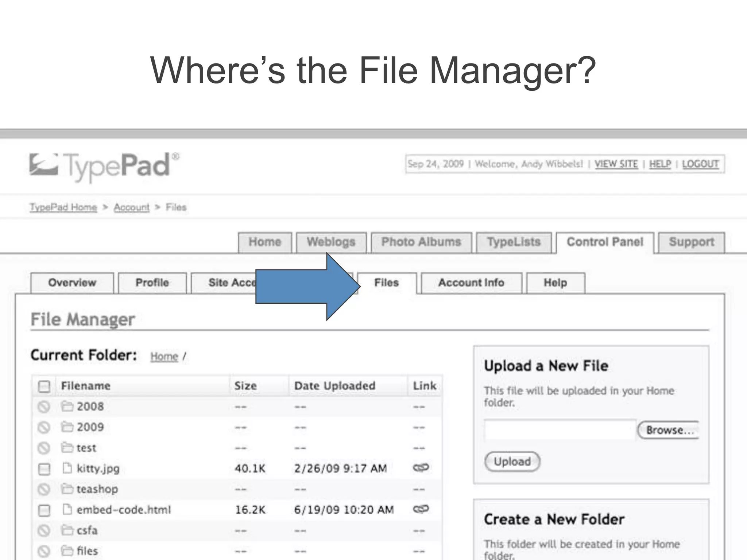Open the teashop folder name
This screenshot has width=747, height=560.
coord(97,489)
